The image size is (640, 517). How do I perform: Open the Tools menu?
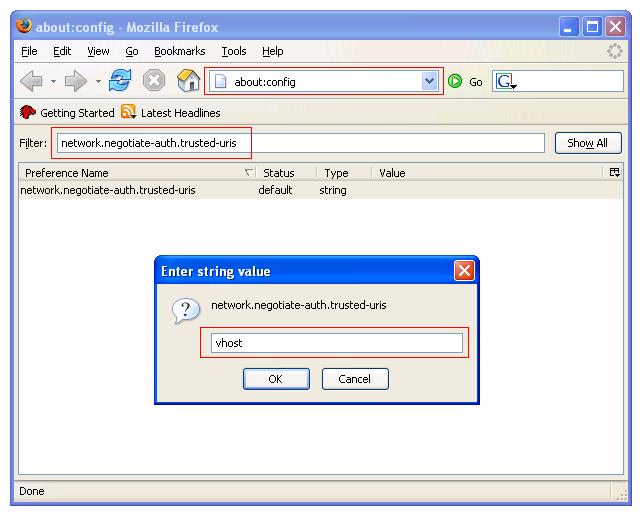pos(234,51)
